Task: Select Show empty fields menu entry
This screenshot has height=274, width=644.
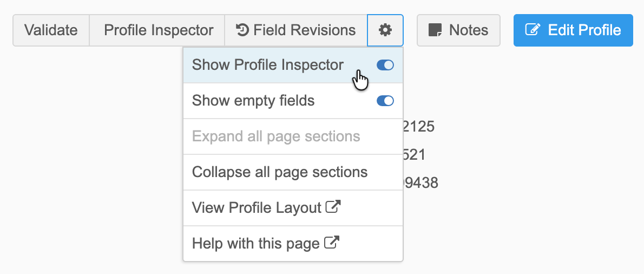Action: [x=293, y=101]
